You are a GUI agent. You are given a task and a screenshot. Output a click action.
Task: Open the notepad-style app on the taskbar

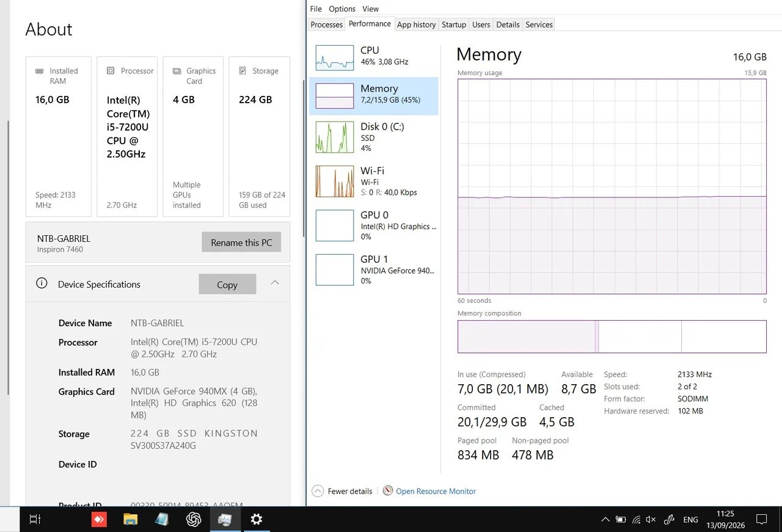(x=162, y=519)
